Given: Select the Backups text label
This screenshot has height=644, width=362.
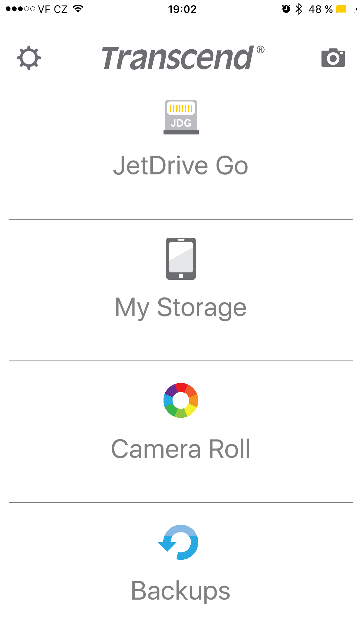Looking at the screenshot, I should (181, 591).
